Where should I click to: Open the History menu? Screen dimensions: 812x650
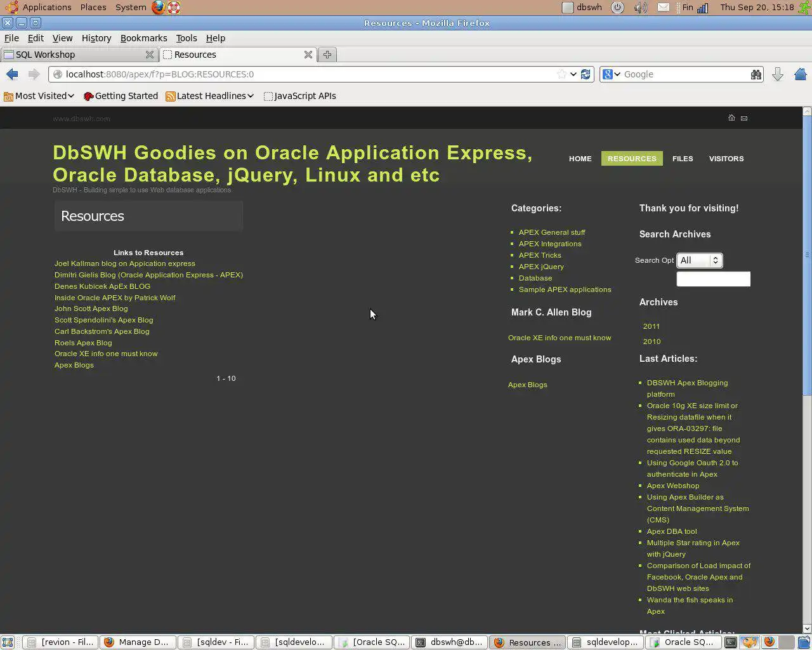point(96,38)
